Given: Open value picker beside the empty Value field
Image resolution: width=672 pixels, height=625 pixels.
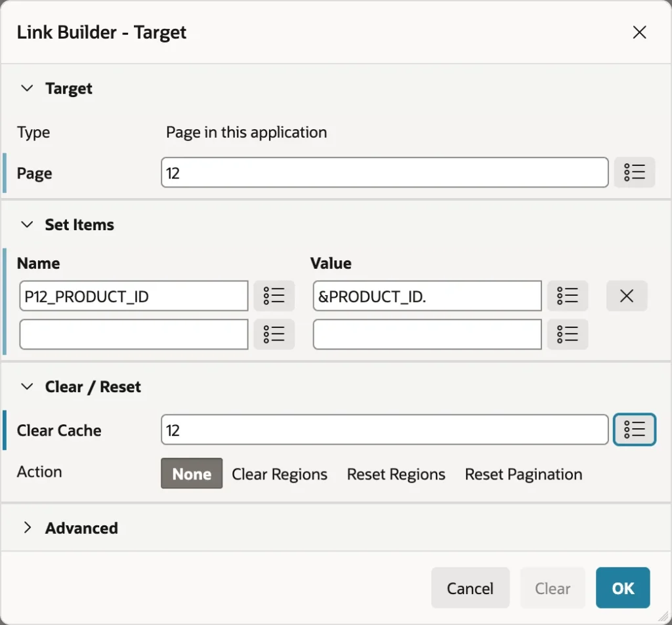Looking at the screenshot, I should pyautogui.click(x=568, y=334).
